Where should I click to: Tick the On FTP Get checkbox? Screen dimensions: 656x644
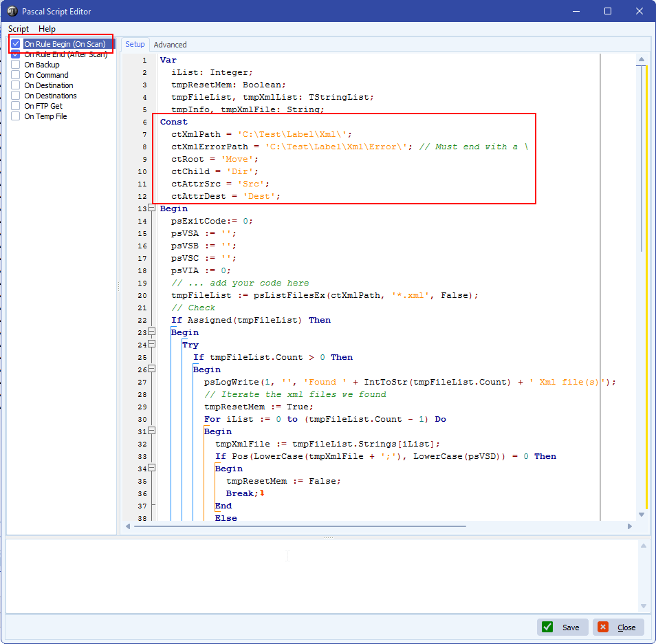pos(16,106)
